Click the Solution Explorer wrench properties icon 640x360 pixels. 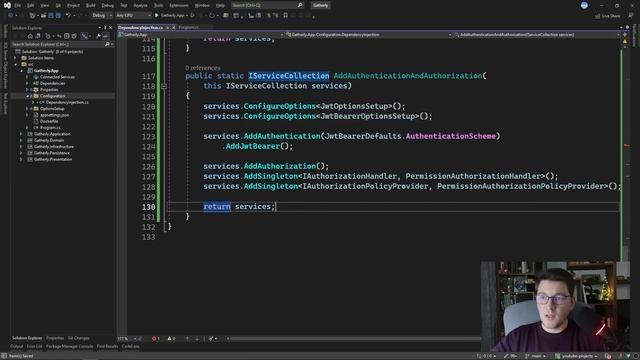point(98,36)
